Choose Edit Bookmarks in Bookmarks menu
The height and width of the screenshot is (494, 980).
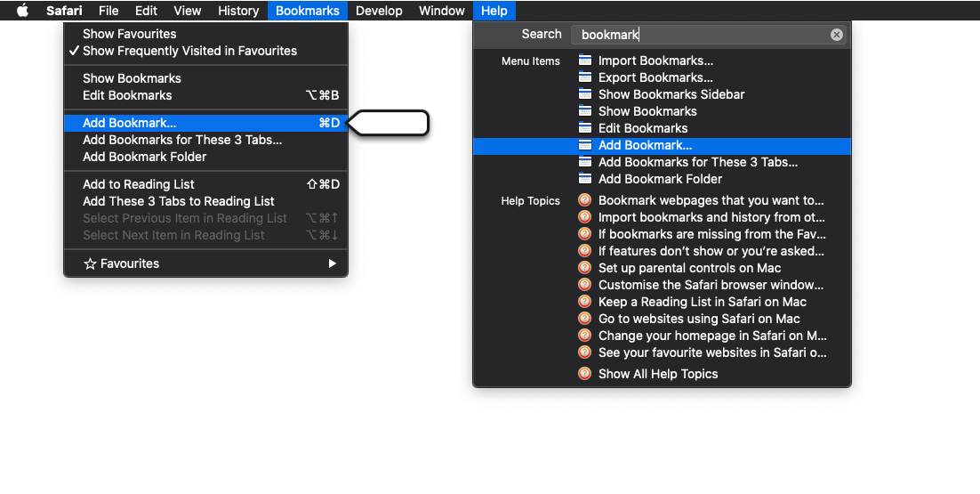coord(205,95)
